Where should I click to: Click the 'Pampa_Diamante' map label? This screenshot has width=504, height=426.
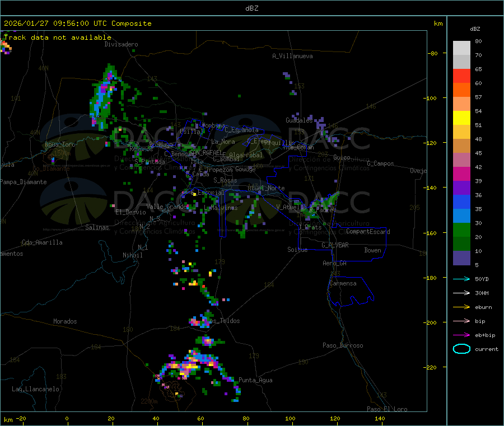point(24,182)
